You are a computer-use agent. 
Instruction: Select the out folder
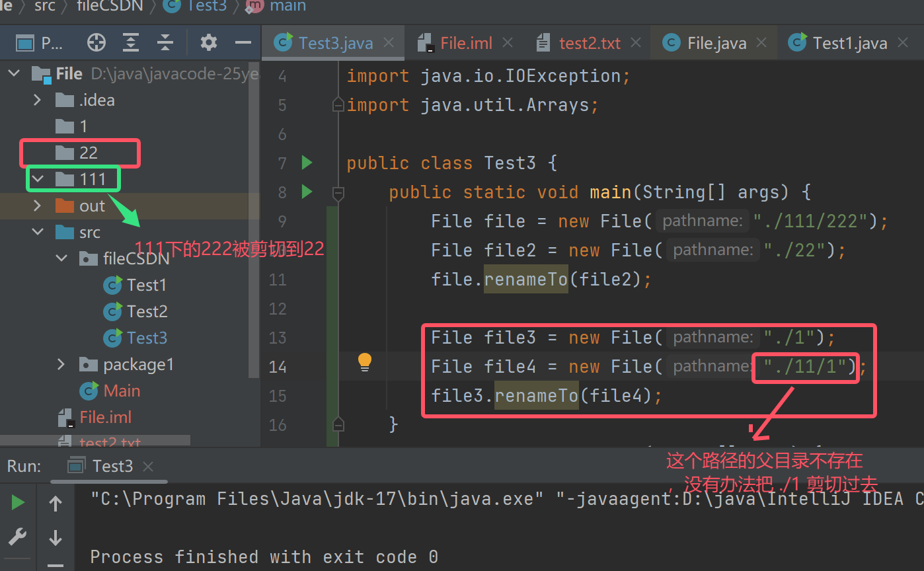point(80,206)
